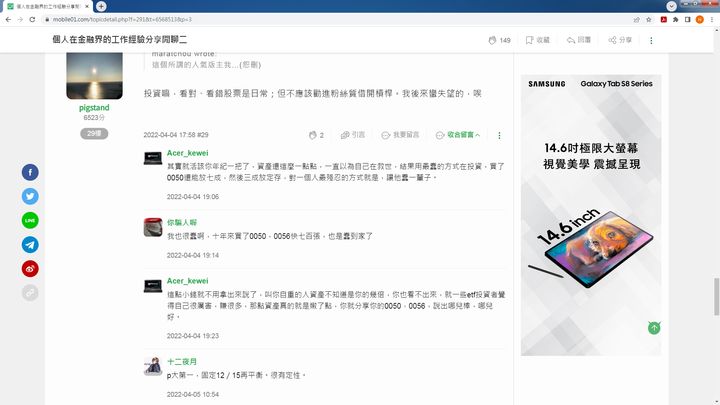Open the header three-dot more menu
The height and width of the screenshot is (405, 720).
pos(651,40)
